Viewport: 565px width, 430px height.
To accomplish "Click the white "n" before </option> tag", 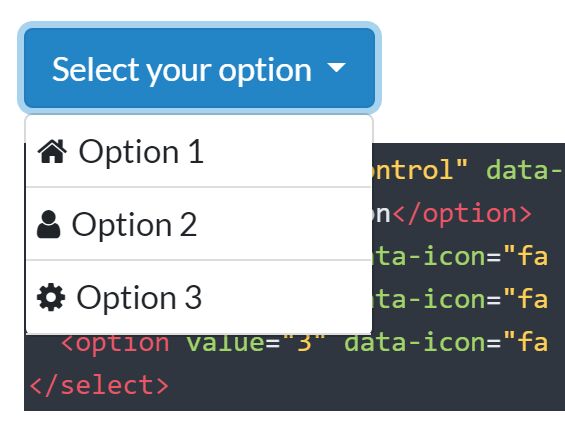I will pyautogui.click(x=382, y=214).
